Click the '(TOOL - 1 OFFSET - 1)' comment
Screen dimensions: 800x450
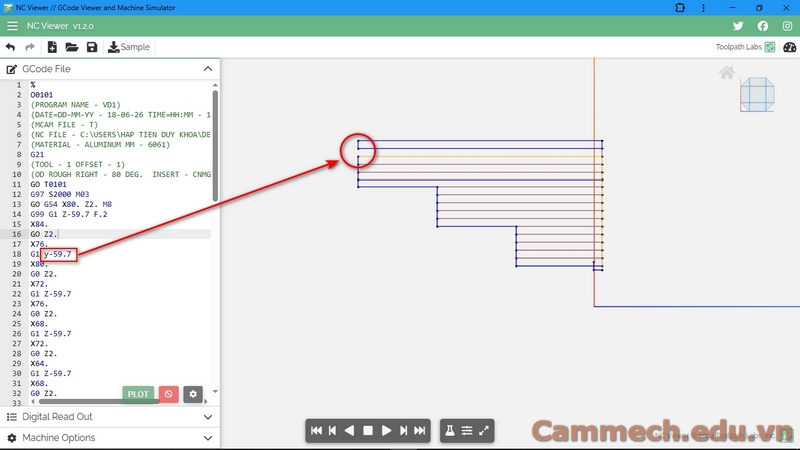(78, 164)
